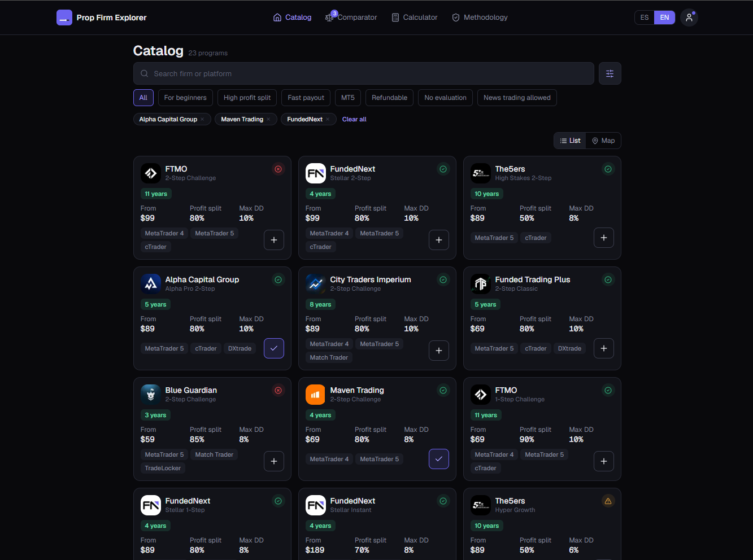Add FTMO 2-Step Challenge to comparator
This screenshot has width=753, height=560.
tap(274, 240)
